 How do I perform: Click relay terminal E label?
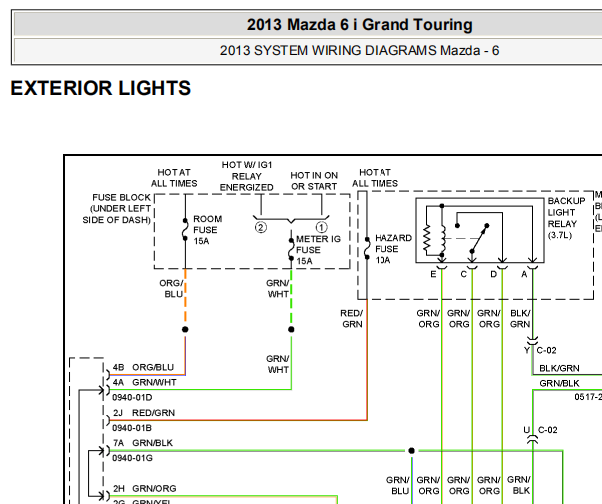click(433, 274)
